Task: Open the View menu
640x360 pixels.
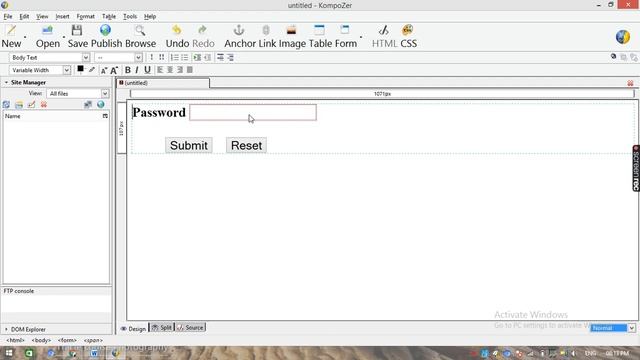Action: (x=42, y=16)
